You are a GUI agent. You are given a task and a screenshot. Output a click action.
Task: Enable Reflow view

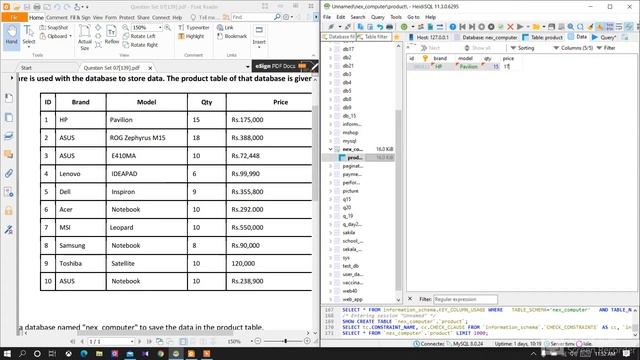(111, 35)
